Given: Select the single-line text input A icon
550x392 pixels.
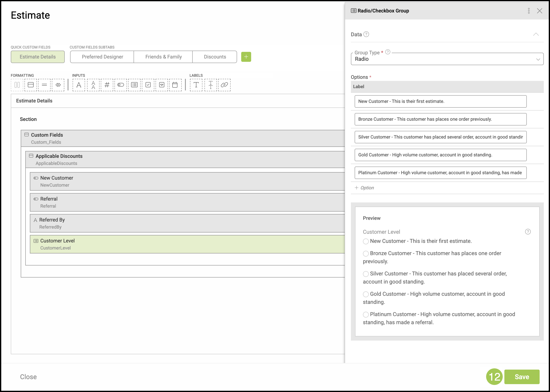Looking at the screenshot, I should coord(79,85).
